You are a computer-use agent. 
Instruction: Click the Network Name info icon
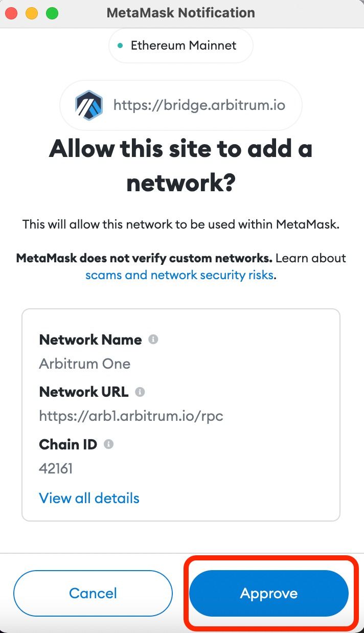click(153, 340)
